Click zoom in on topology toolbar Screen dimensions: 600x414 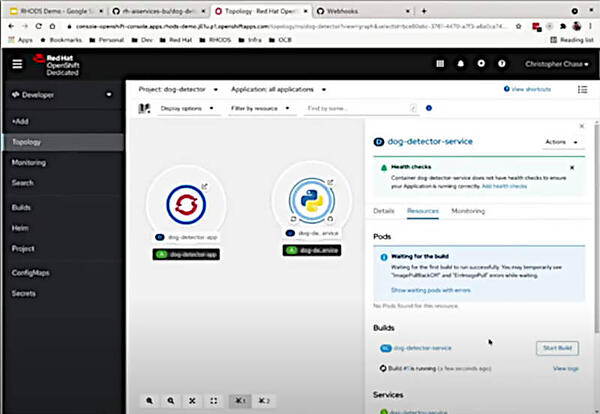[149, 398]
